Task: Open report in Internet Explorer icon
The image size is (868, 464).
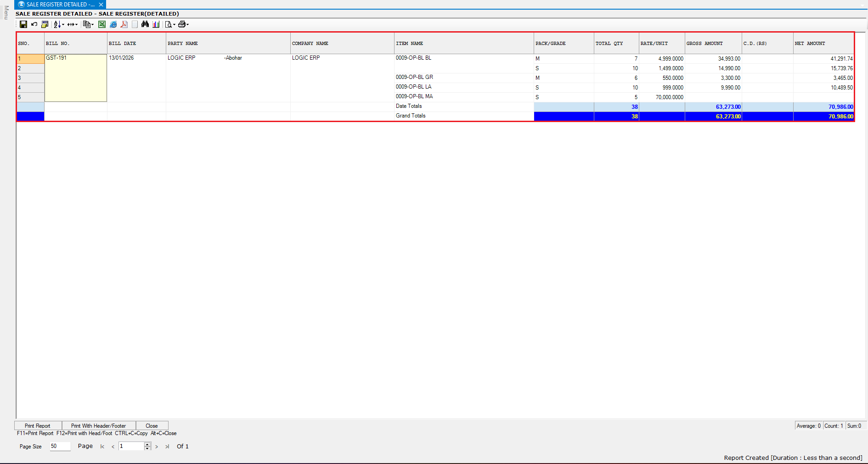Action: (113, 24)
